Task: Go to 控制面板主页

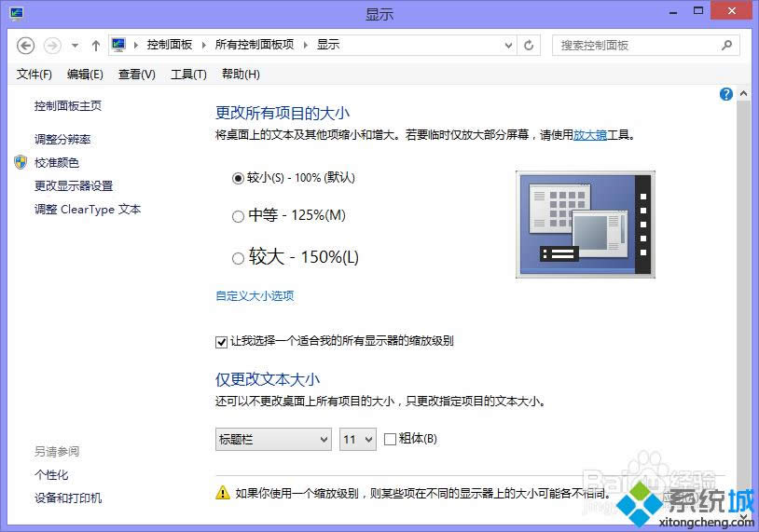Action: (x=68, y=105)
